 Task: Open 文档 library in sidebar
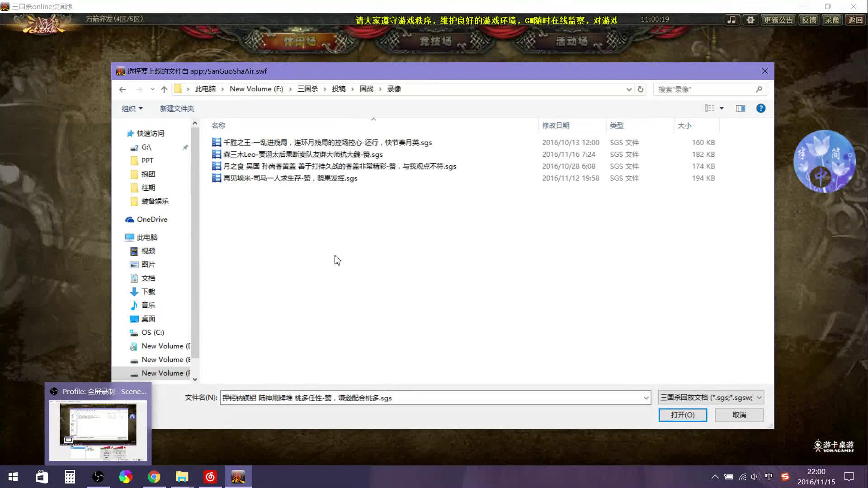[x=148, y=278]
